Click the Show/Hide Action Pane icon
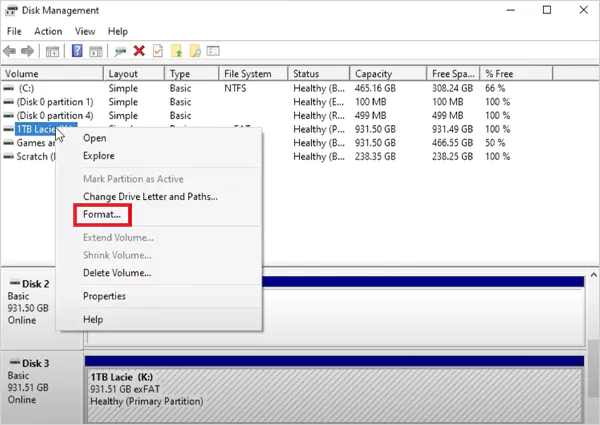The width and height of the screenshot is (600, 425). [x=96, y=51]
